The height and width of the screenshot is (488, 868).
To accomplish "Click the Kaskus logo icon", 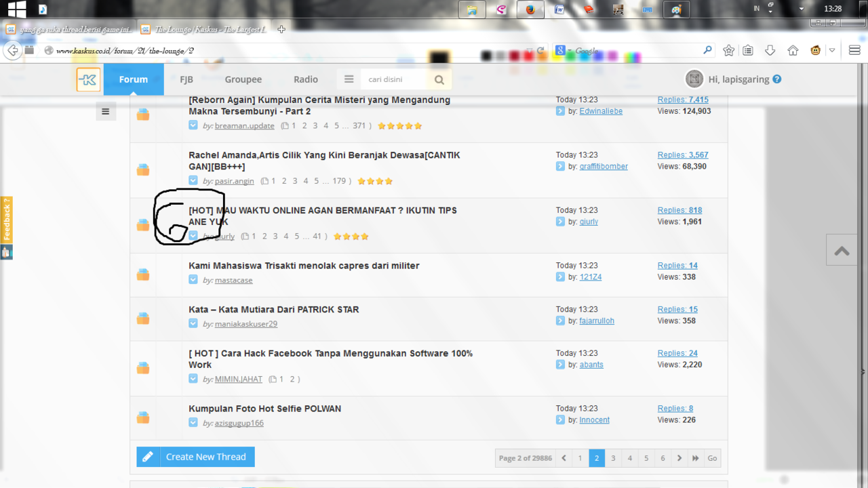I will [x=88, y=79].
